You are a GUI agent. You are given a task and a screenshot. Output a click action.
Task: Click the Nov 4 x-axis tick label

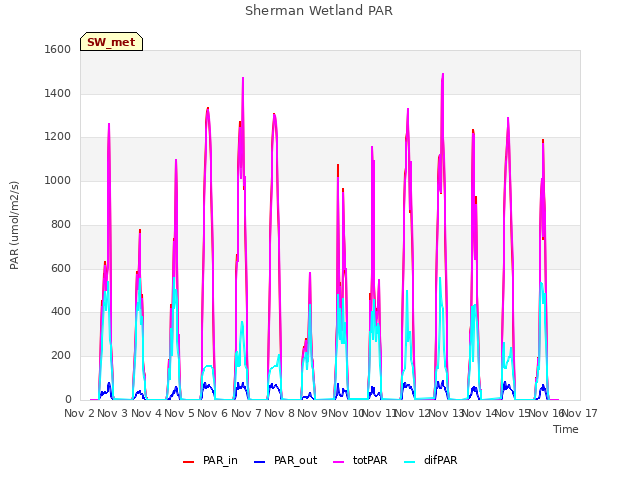click(146, 413)
